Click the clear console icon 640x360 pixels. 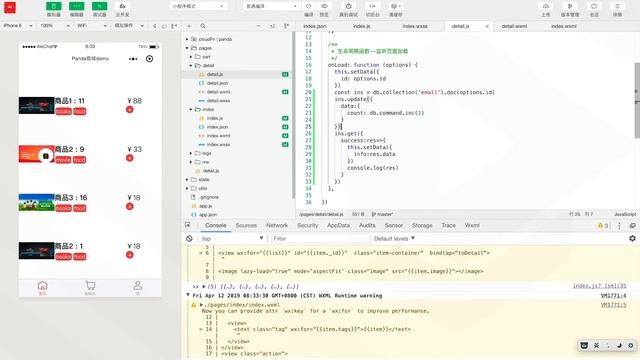click(x=189, y=238)
